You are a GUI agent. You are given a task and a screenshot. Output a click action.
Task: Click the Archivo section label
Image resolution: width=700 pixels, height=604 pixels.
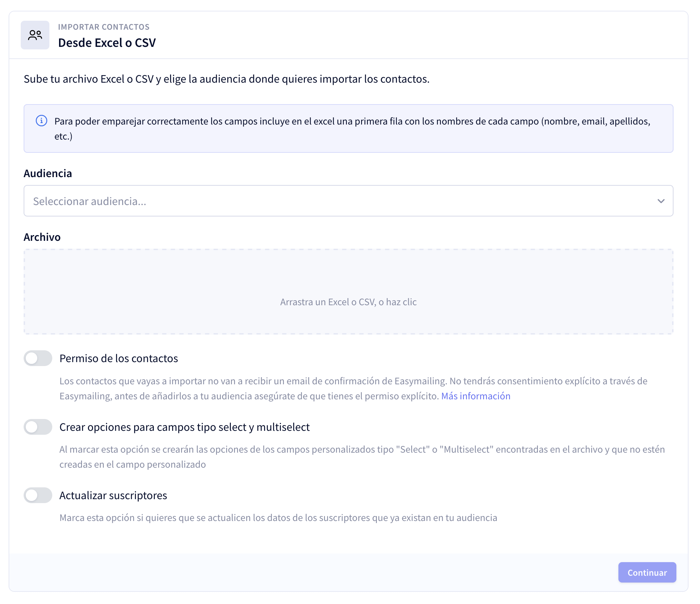(42, 237)
